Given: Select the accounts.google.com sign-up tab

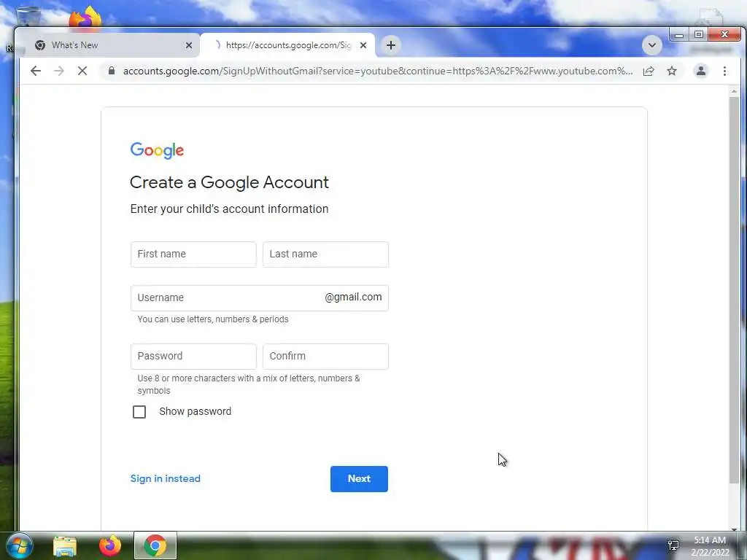Looking at the screenshot, I should (x=287, y=45).
